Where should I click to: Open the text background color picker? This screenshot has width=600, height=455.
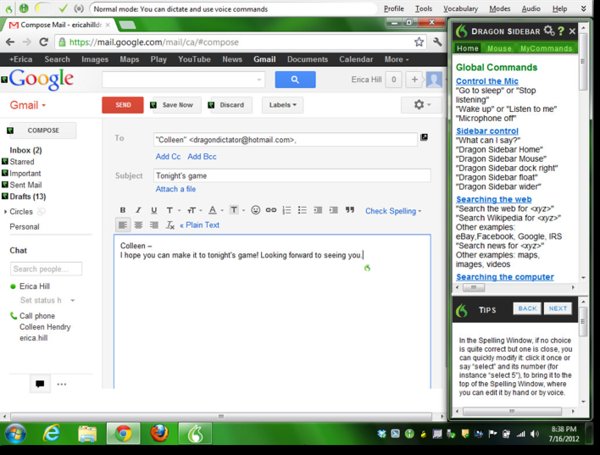(x=237, y=210)
